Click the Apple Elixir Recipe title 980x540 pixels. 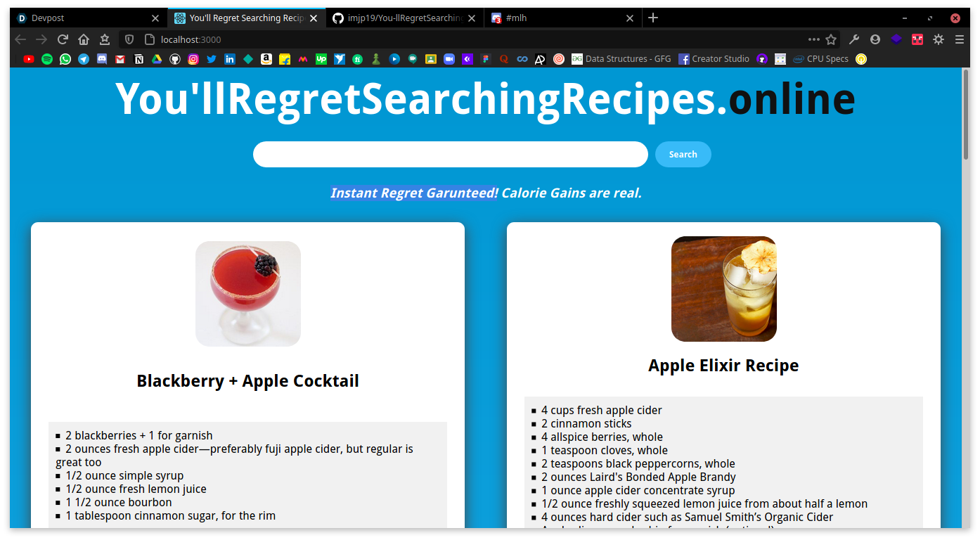click(x=723, y=366)
